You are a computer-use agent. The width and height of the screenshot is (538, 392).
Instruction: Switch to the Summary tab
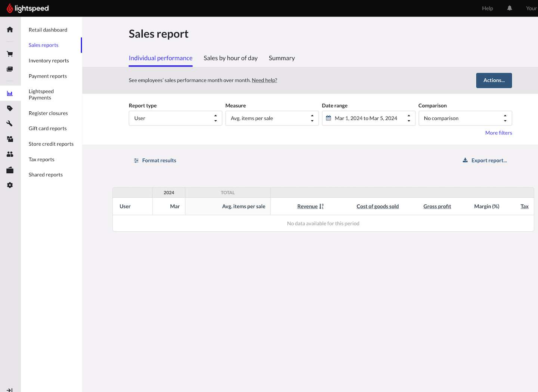click(282, 58)
